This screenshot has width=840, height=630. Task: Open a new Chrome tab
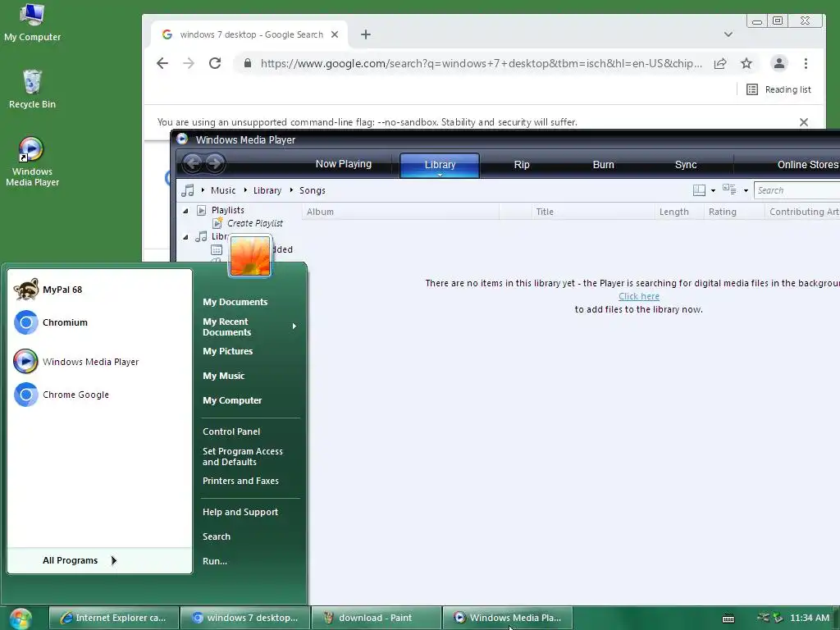(x=365, y=34)
